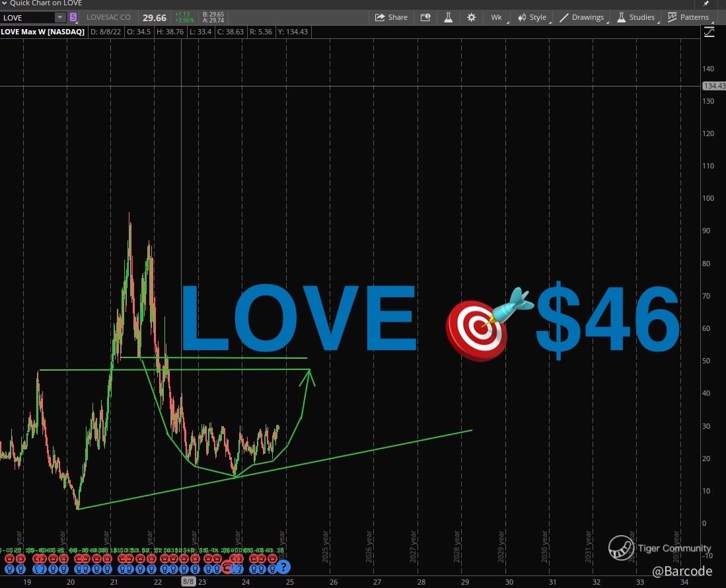Click the blue question mark event icon
This screenshot has width=726, height=588.
pos(283,567)
